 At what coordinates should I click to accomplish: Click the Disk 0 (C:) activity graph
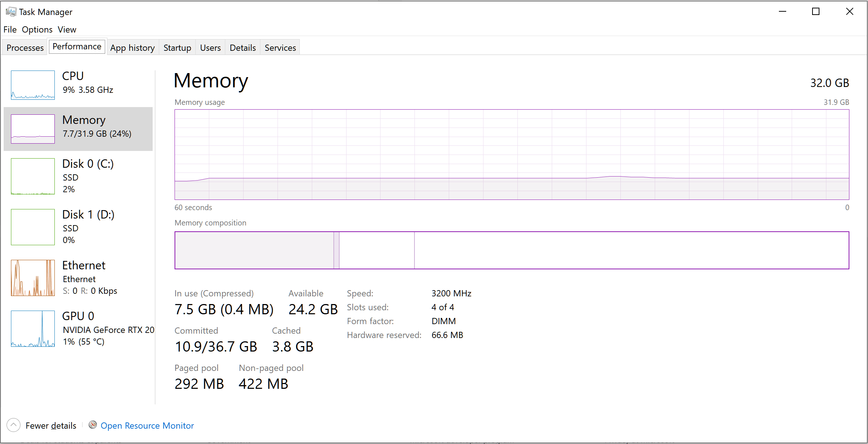coord(33,176)
